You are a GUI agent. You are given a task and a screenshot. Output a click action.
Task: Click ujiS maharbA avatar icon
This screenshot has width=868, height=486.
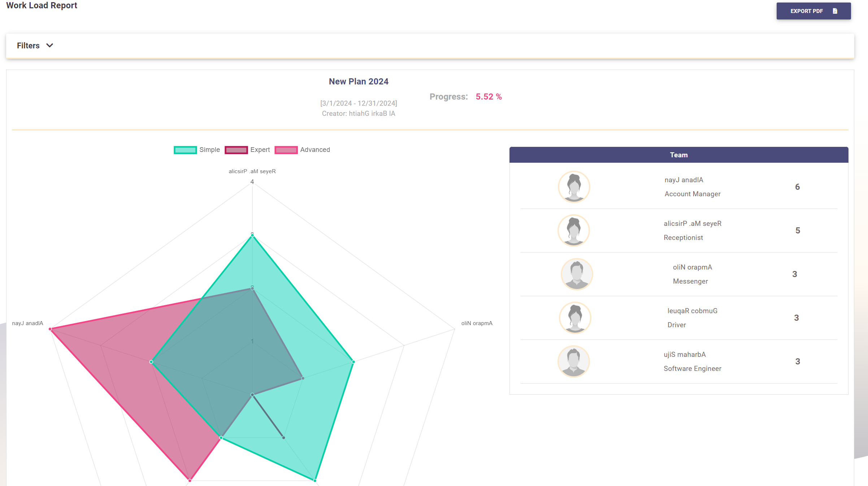[x=573, y=362]
